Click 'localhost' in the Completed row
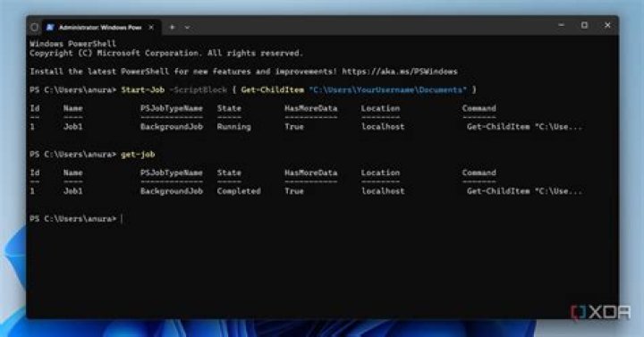644x337 pixels. [383, 191]
